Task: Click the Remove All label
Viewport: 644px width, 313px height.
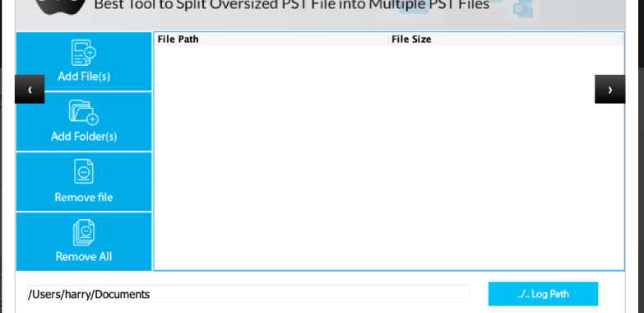Action: point(84,257)
